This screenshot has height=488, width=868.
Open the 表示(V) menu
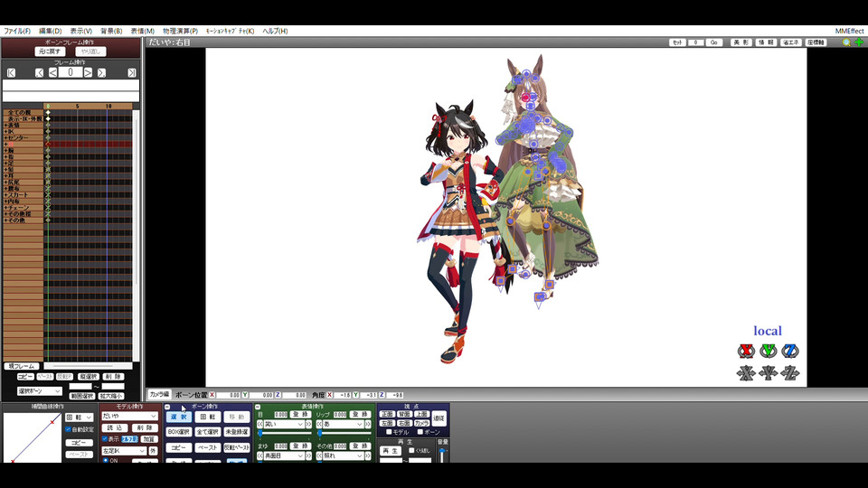tap(80, 31)
